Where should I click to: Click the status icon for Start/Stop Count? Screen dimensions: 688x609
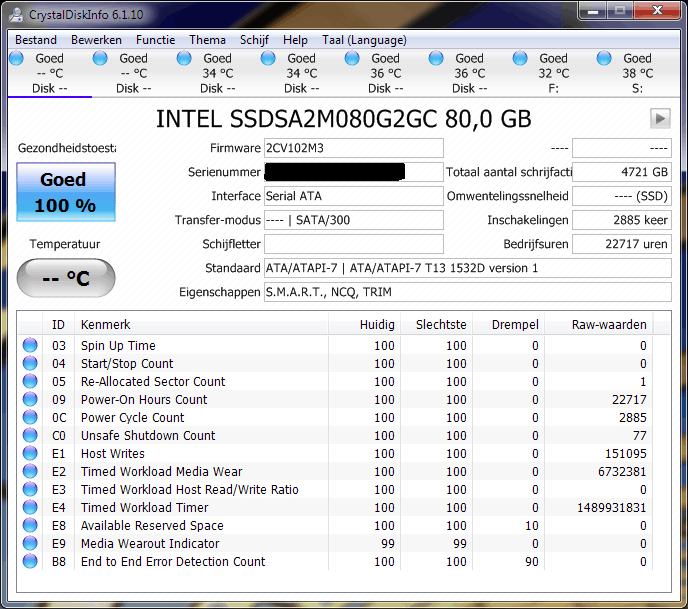pos(30,363)
